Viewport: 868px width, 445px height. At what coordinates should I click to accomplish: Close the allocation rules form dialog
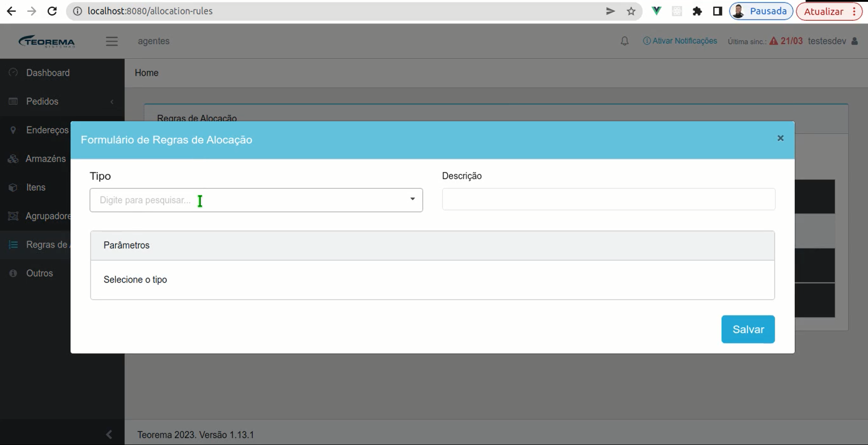780,138
